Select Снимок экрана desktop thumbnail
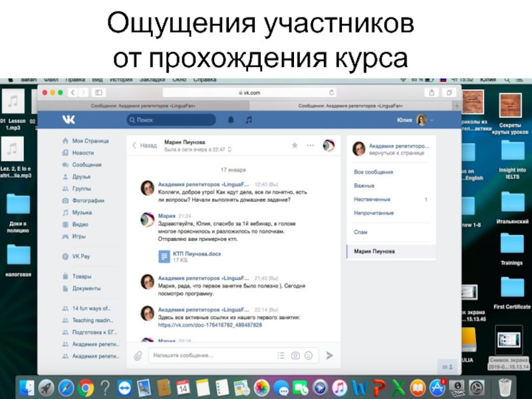532x399 pixels. click(x=509, y=348)
